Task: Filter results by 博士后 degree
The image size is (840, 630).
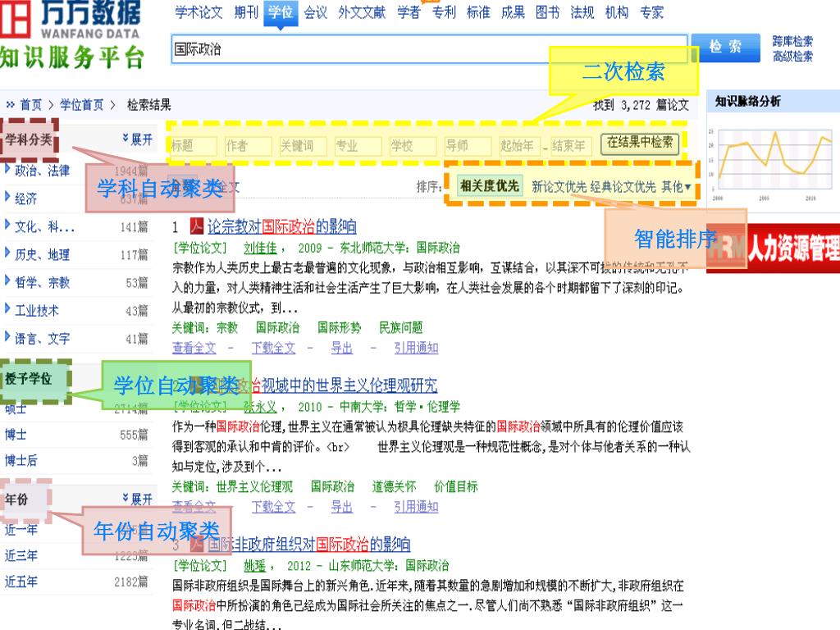Action: tap(21, 460)
